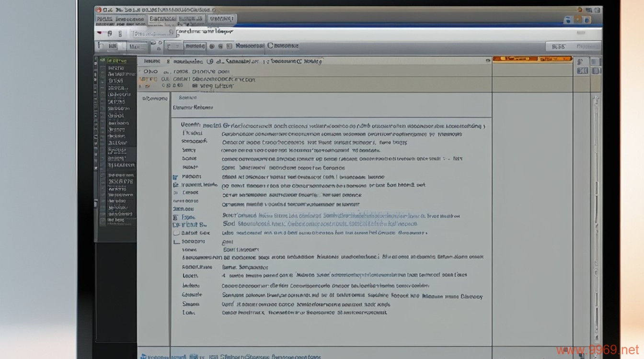The image size is (644, 359).
Task: Open the red dropdown arrow in the toolbar
Action: [x=99, y=34]
